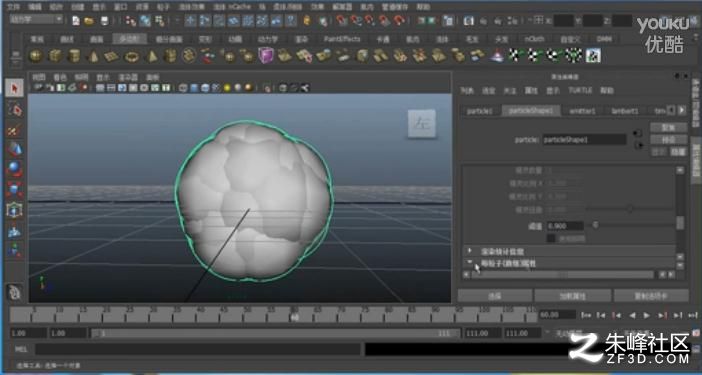Open the PaintEffects shelf tab
Viewport: 702px width, 375px height.
point(342,39)
